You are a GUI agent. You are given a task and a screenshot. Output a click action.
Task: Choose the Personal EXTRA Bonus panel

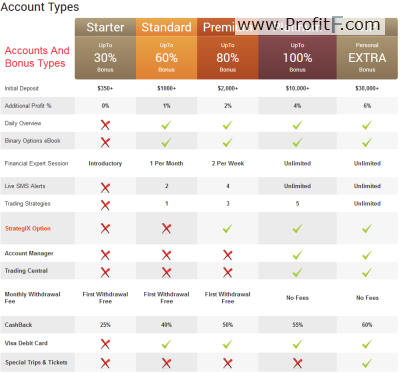pos(367,57)
